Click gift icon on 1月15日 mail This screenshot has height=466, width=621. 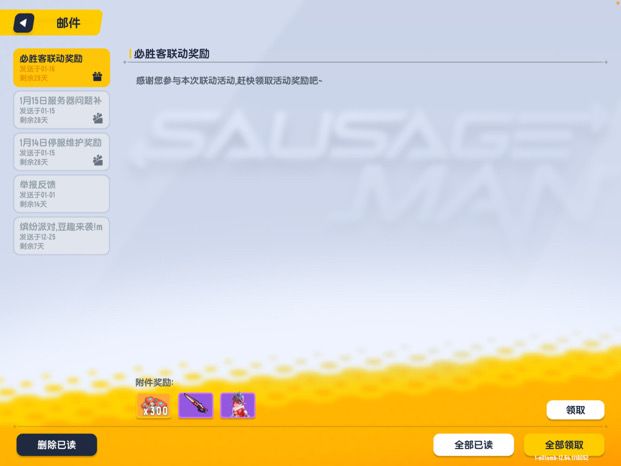(98, 118)
